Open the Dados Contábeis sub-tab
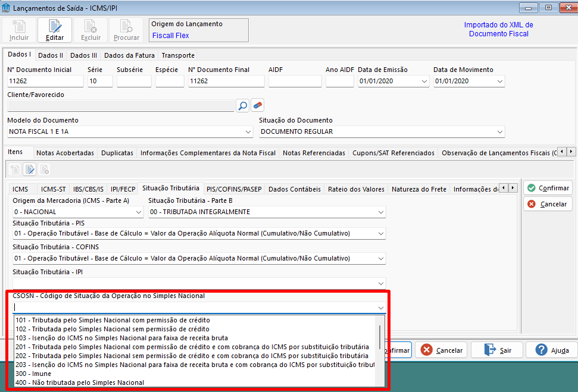 click(295, 189)
